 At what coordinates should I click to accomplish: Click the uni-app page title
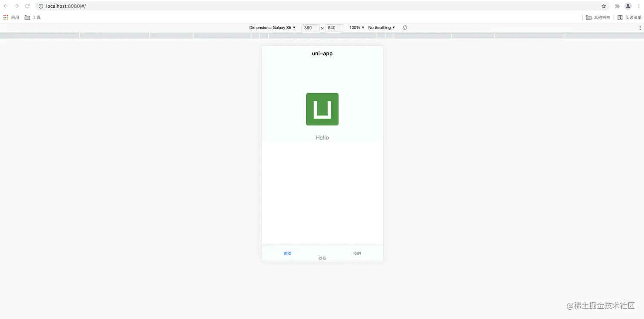point(322,54)
